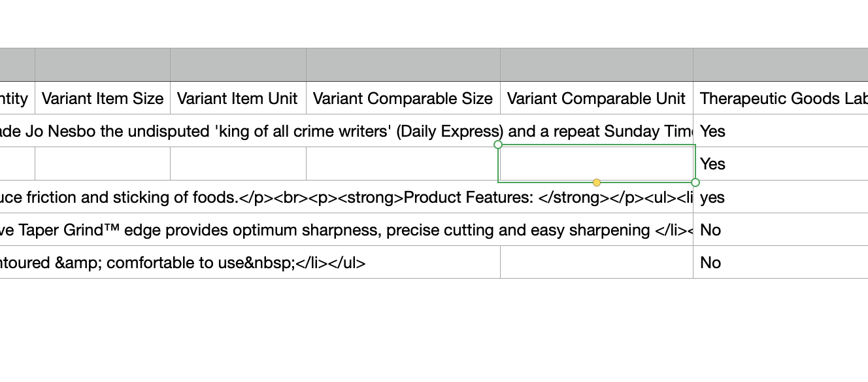Click empty Variant Comparable Unit cell in last row

point(597,262)
